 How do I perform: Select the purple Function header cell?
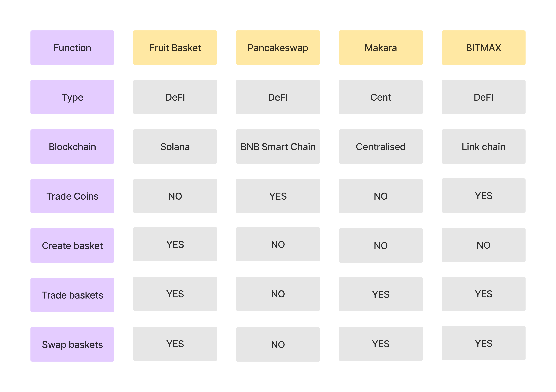pyautogui.click(x=72, y=47)
